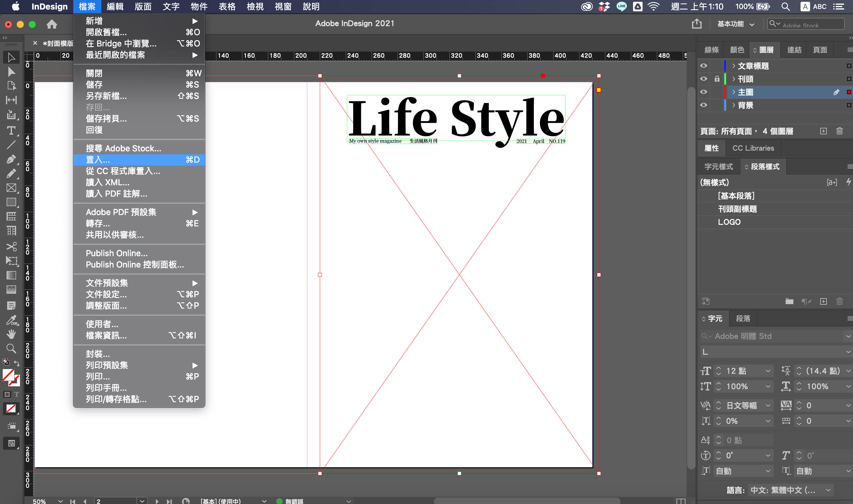Open the 基本功能 workspace dropdown
The image size is (853, 504).
[x=736, y=24]
